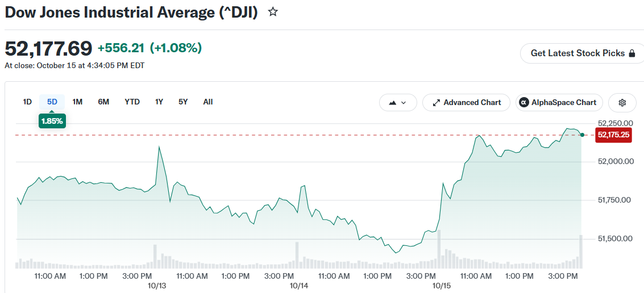
Task: Click the Dow Jones Industrial Average heading
Action: pos(131,12)
